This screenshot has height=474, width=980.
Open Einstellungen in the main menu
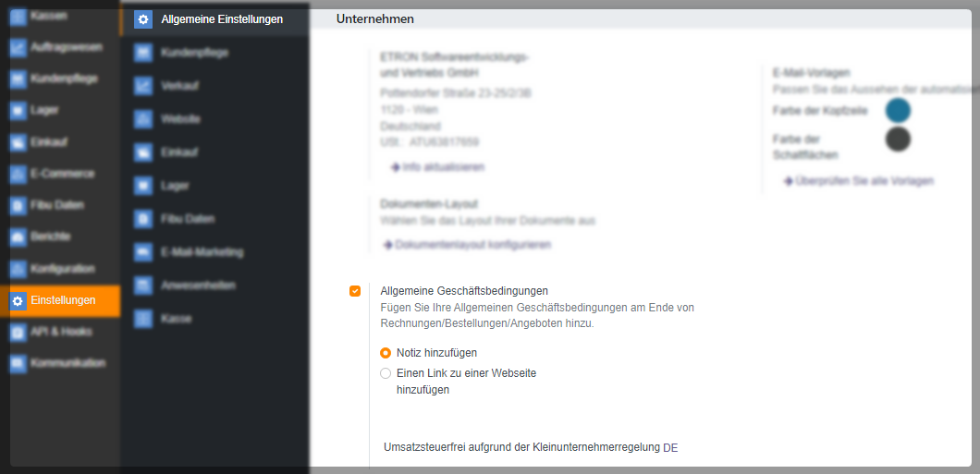63,300
